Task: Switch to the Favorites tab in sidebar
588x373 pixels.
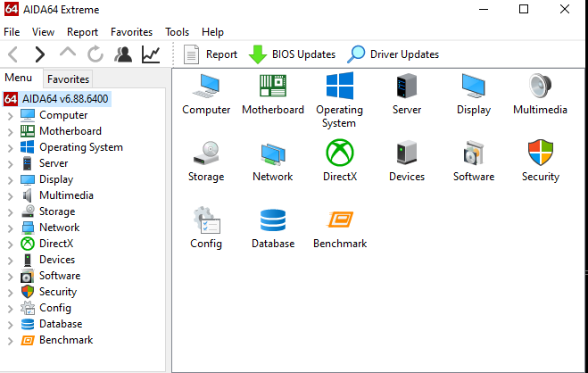Action: click(68, 79)
